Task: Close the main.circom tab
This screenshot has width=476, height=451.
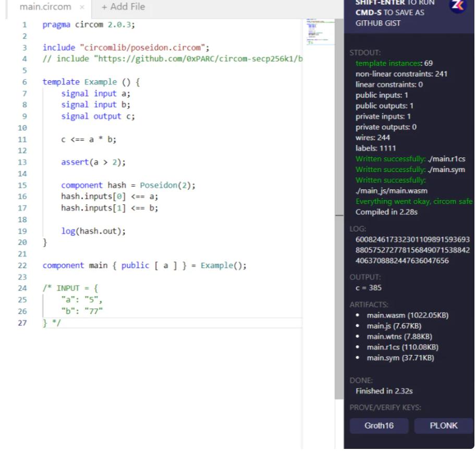Action: (82, 7)
